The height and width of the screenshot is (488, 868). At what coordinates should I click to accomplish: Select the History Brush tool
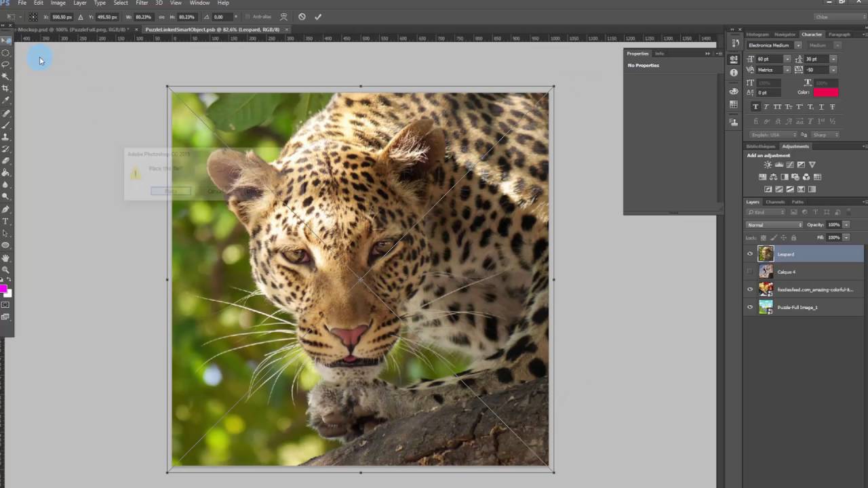pos(5,148)
